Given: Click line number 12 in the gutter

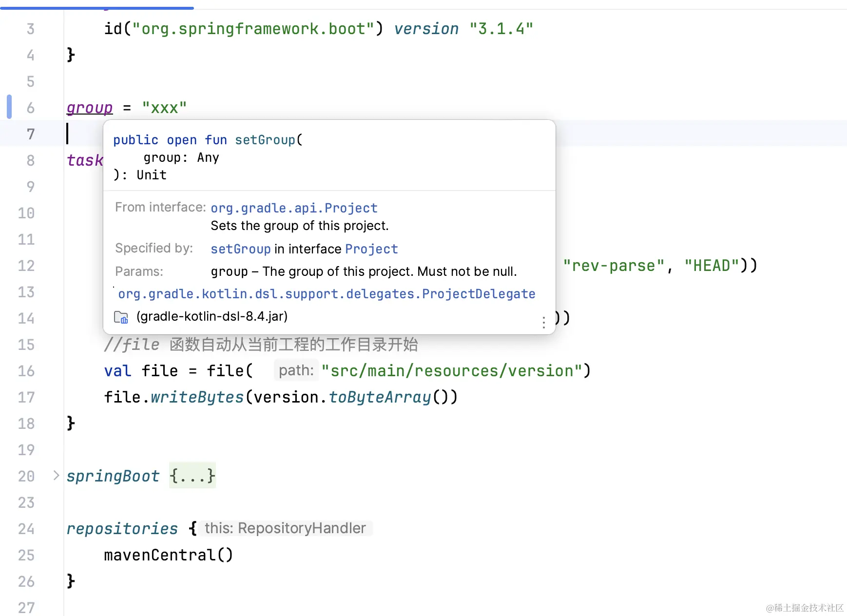Looking at the screenshot, I should click(26, 266).
